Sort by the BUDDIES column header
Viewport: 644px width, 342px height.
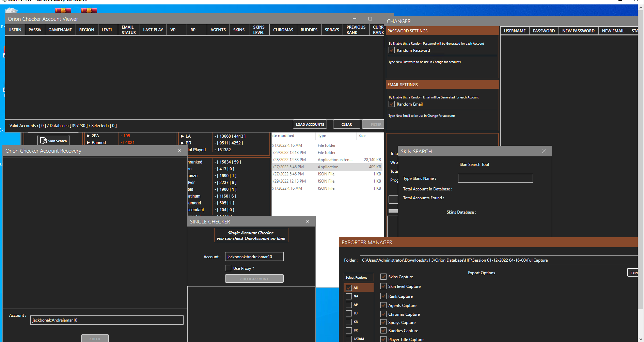click(x=309, y=30)
